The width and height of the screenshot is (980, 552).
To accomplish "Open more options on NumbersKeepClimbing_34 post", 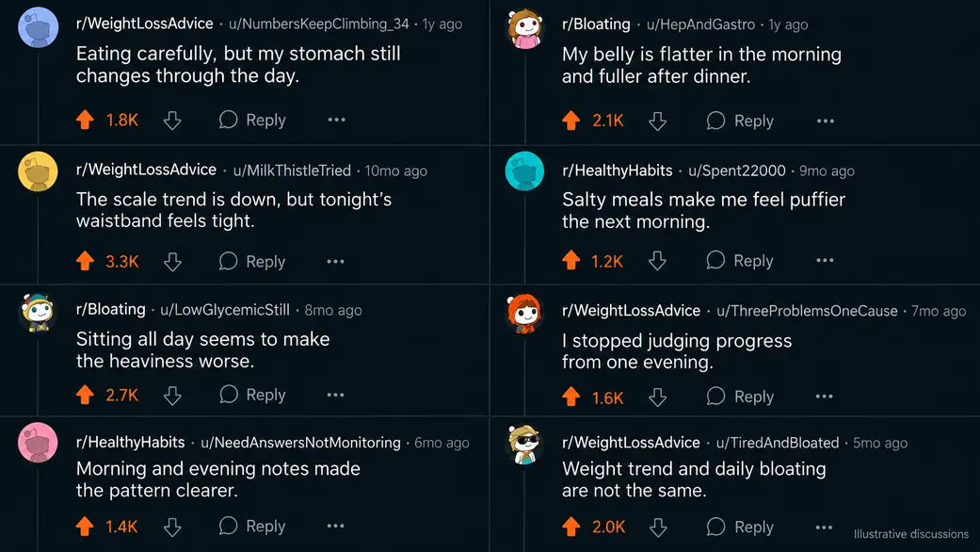I will pos(336,120).
